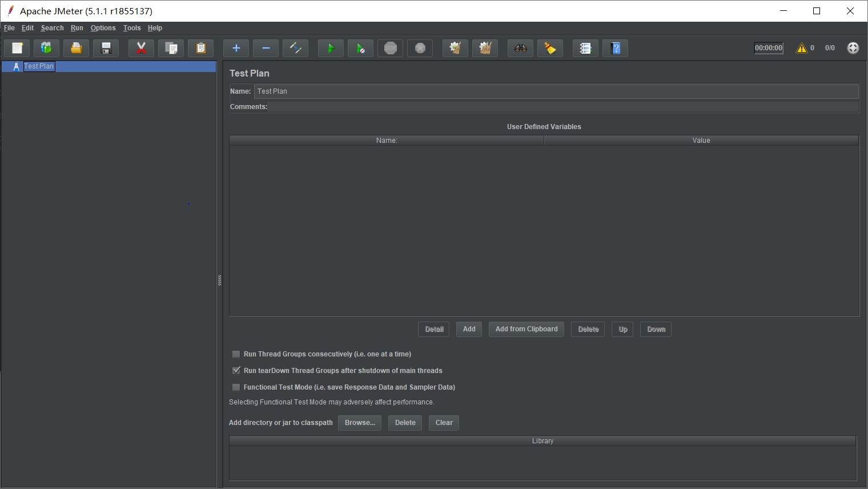868x489 pixels.
Task: Click the warning triangle log icon
Action: pos(802,48)
